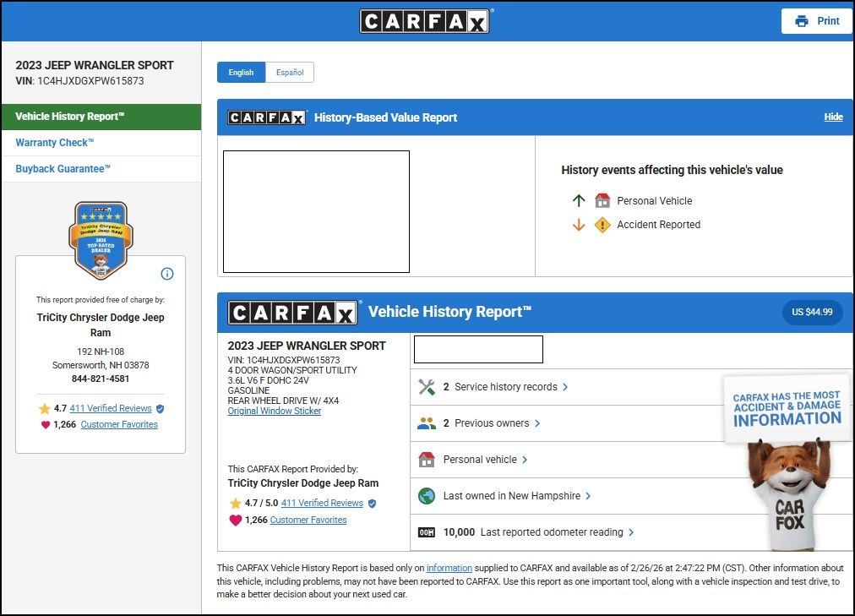Open 411 Verified Reviews in sidebar card

point(111,408)
